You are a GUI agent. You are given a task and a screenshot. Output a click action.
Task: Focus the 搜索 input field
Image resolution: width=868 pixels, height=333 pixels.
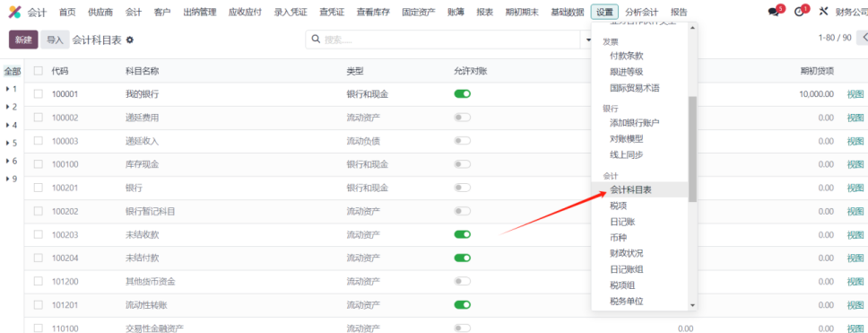click(451, 39)
